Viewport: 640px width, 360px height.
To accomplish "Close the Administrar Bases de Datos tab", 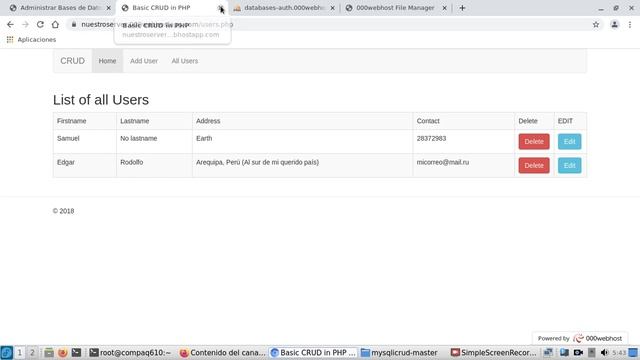I will (x=109, y=8).
